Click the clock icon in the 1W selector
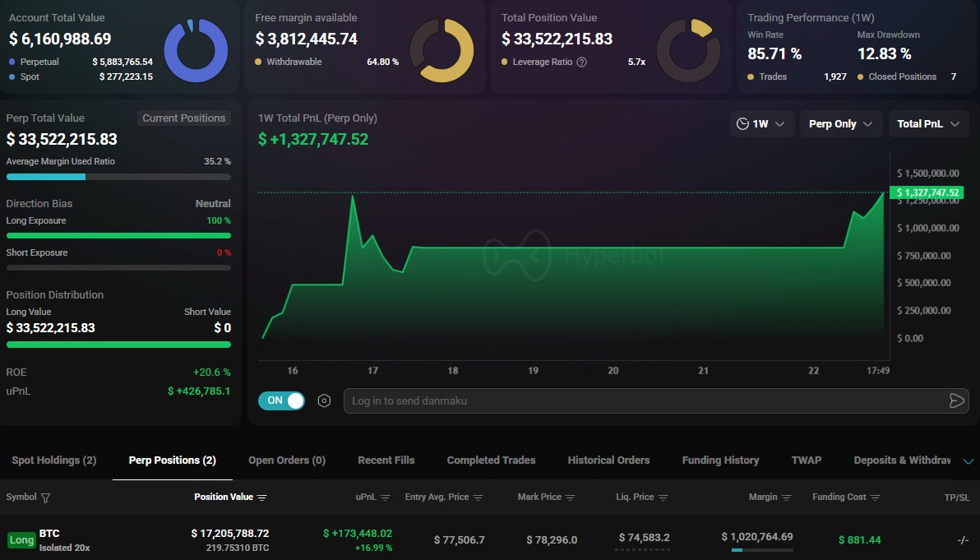 [742, 123]
